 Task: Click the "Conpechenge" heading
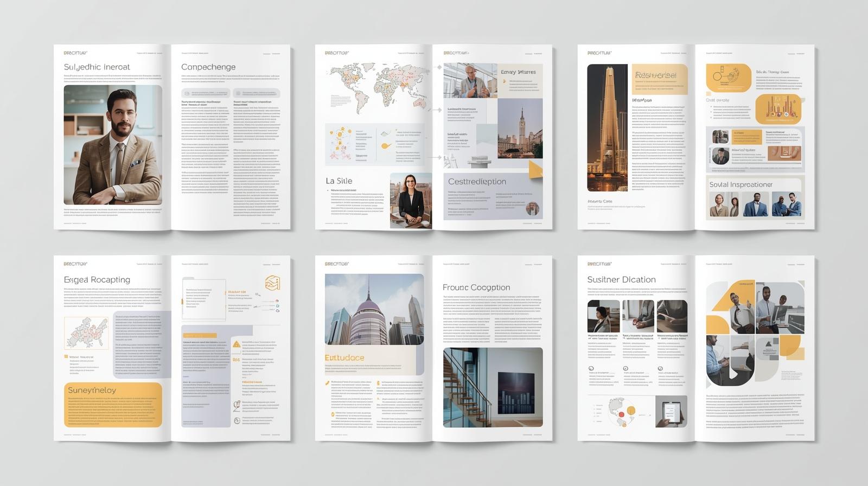coord(208,67)
